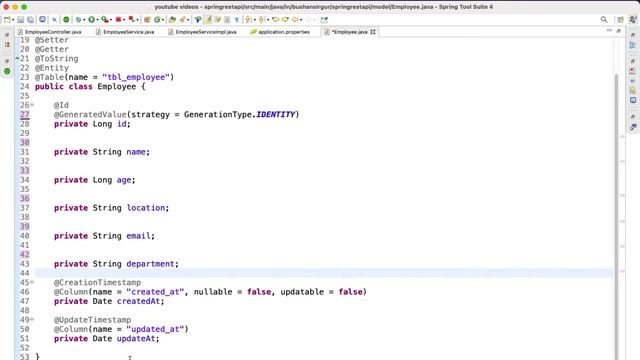Maximize the editor area button

[618, 31]
